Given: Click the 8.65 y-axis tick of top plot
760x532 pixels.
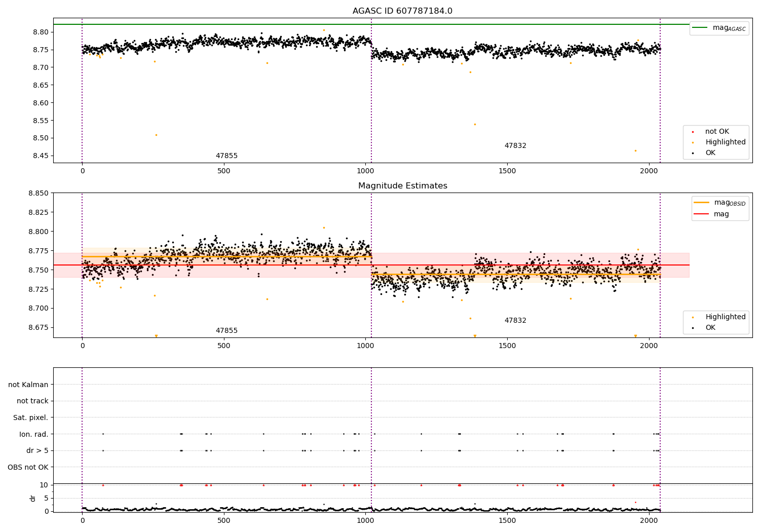Looking at the screenshot, I should pyautogui.click(x=41, y=85).
